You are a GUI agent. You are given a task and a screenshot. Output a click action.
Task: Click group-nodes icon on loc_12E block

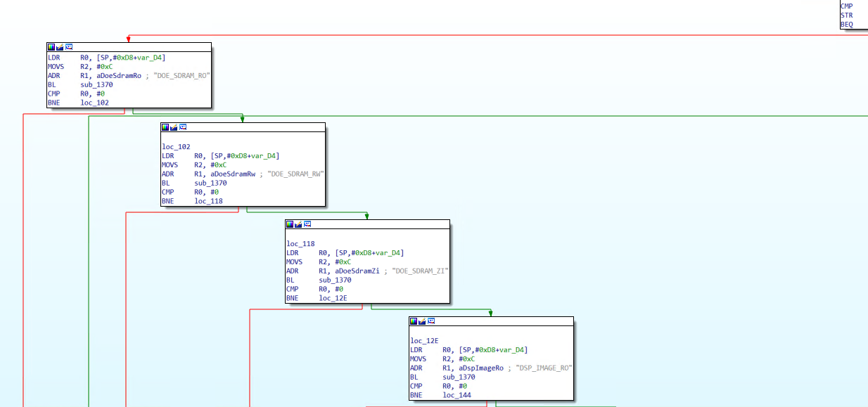432,321
